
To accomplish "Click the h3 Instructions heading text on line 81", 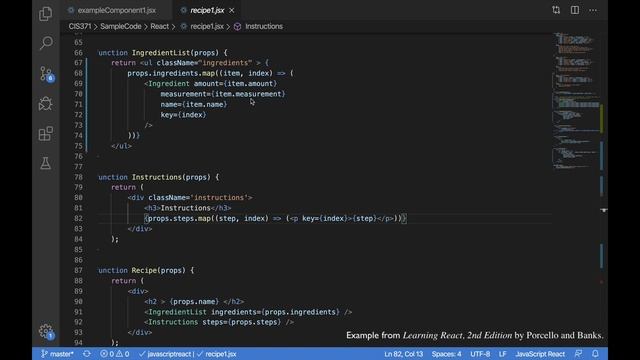I will pos(186,208).
